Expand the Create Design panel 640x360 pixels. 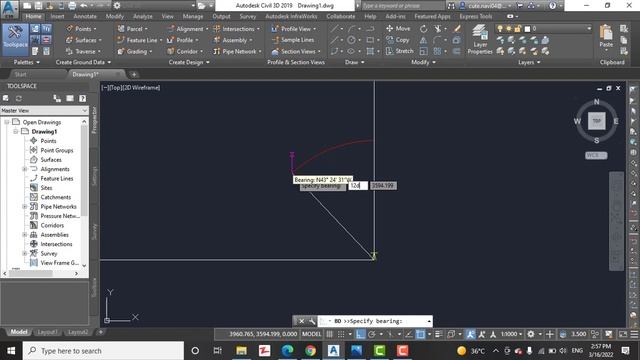[x=189, y=62]
